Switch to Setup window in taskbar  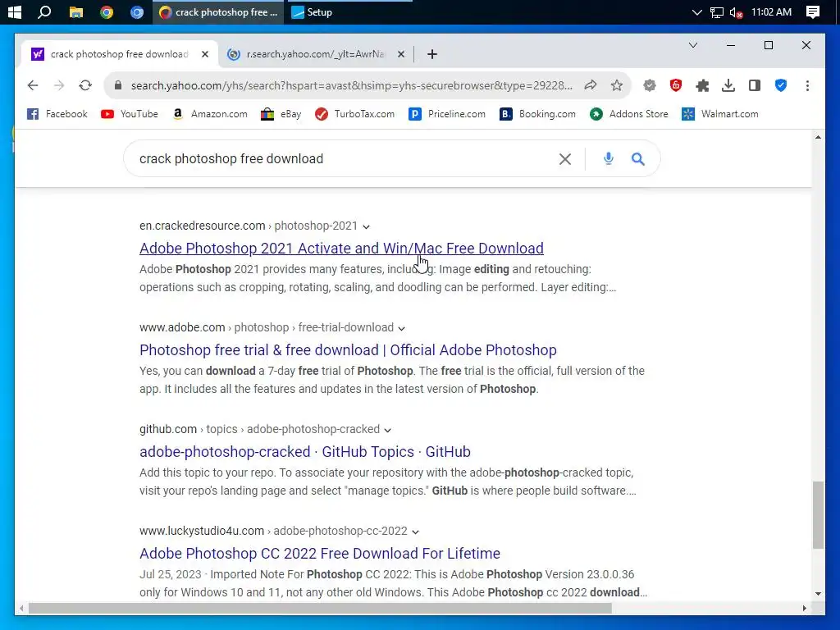(x=313, y=11)
